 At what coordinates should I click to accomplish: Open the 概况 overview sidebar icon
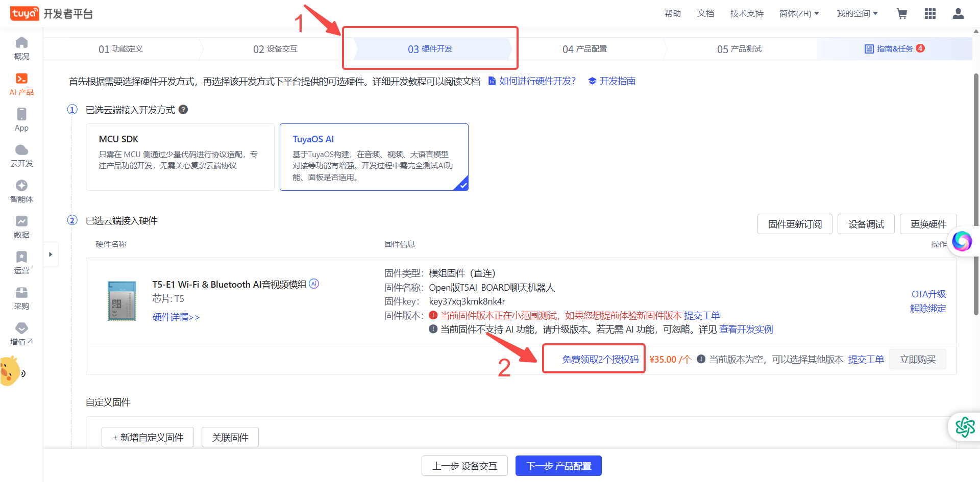[x=21, y=48]
